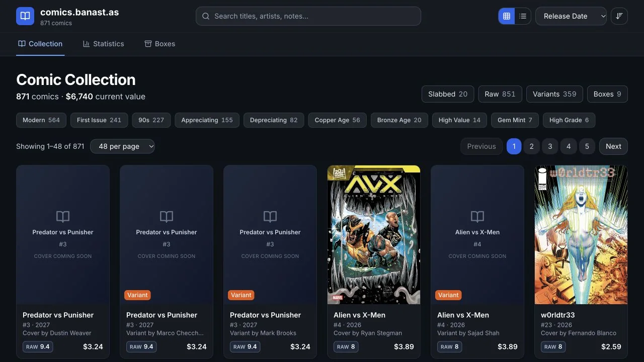Choose the Depreciating 82 filter tag

pos(274,120)
